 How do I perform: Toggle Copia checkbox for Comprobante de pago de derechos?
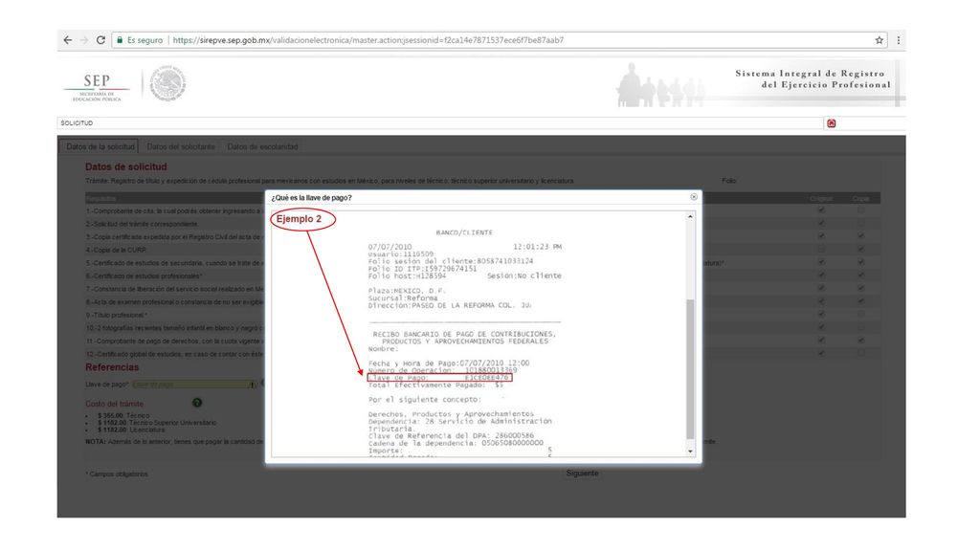pyautogui.click(x=860, y=341)
